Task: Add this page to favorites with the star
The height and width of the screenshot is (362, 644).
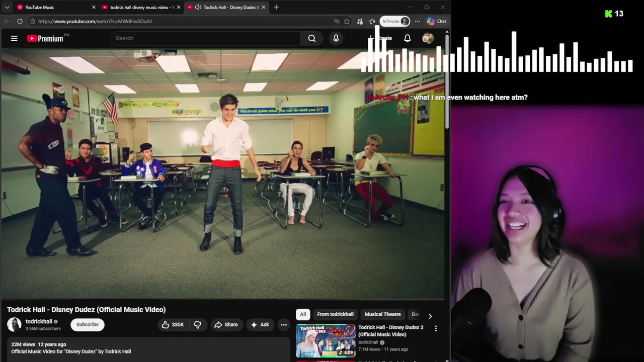Action: click(347, 21)
